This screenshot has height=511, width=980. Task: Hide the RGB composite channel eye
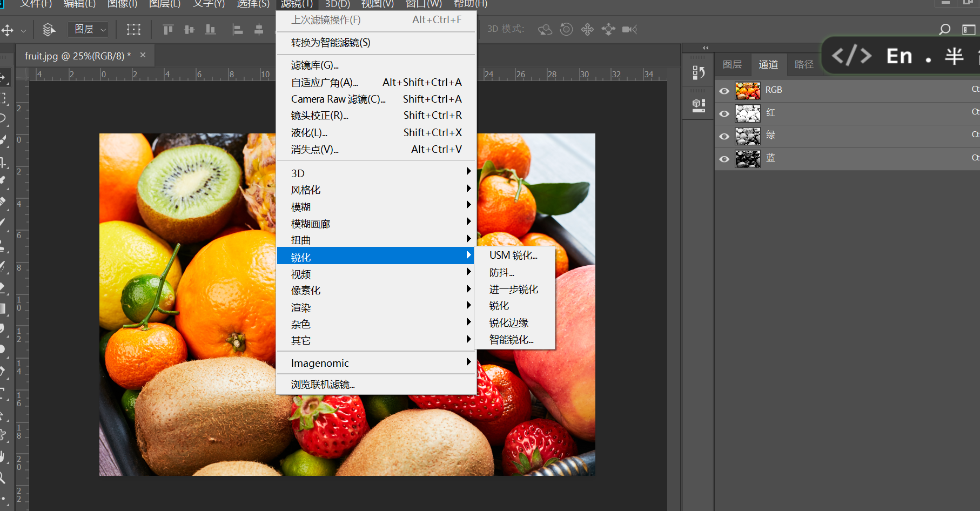pos(724,91)
